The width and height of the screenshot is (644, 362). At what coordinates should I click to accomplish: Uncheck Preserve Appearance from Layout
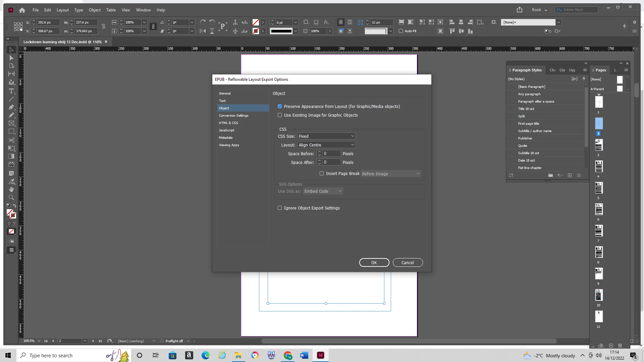coord(280,106)
